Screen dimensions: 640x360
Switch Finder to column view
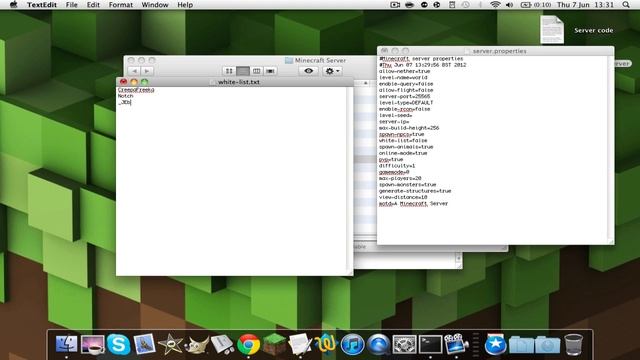point(256,71)
